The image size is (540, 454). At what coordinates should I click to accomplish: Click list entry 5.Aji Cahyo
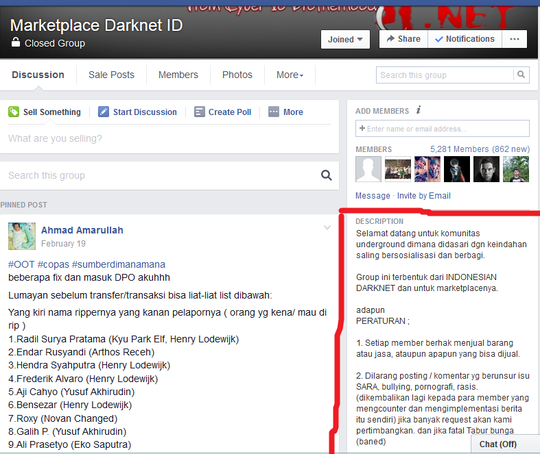(71, 392)
